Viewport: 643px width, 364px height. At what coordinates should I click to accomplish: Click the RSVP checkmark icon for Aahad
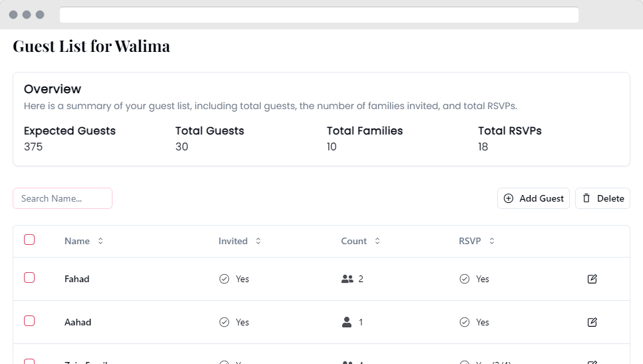click(465, 322)
